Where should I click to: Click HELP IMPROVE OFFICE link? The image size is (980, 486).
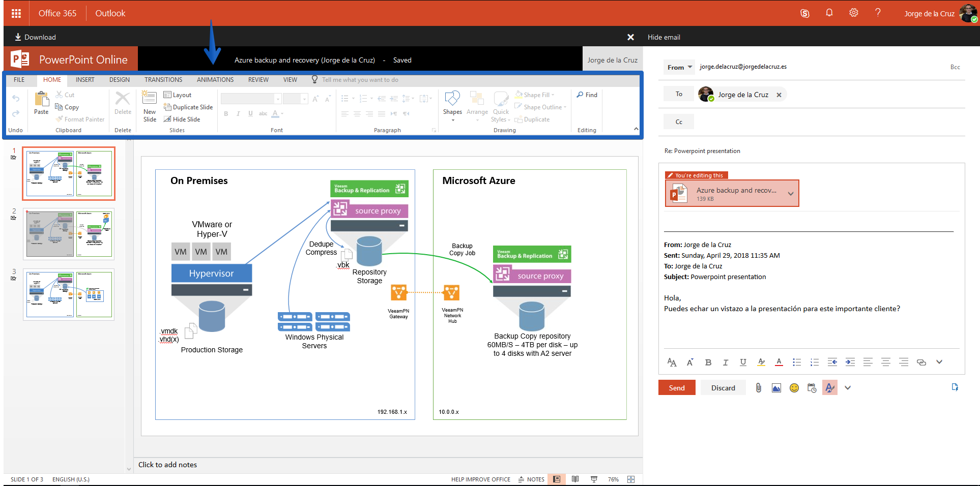(x=480, y=479)
